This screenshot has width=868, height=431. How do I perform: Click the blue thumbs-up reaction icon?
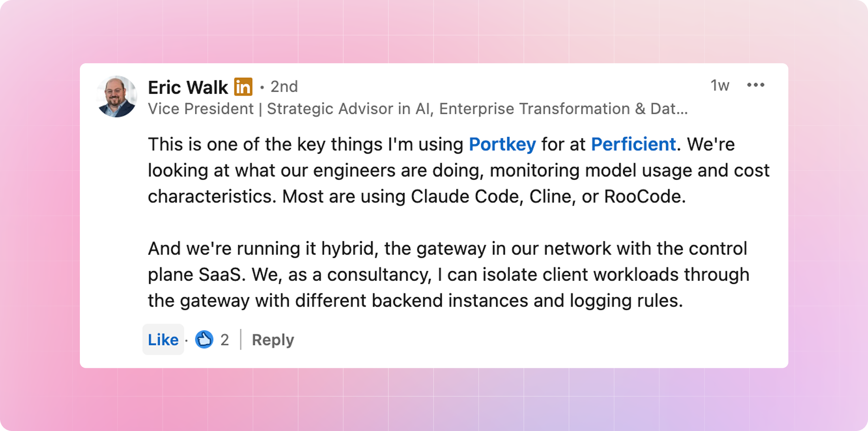(204, 339)
